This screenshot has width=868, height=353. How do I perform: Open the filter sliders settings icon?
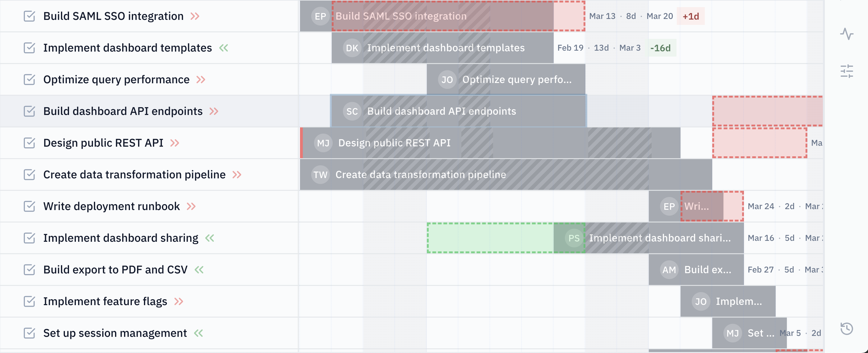(x=846, y=71)
